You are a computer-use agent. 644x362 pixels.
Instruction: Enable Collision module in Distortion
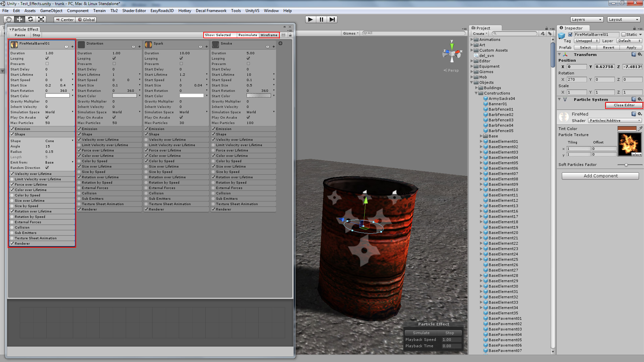point(79,193)
